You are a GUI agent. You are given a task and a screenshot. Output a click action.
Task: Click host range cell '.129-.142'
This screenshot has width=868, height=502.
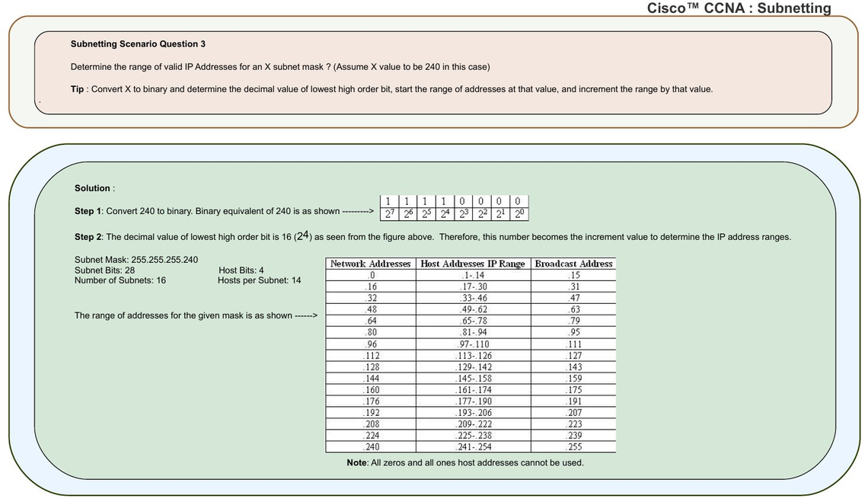[474, 367]
